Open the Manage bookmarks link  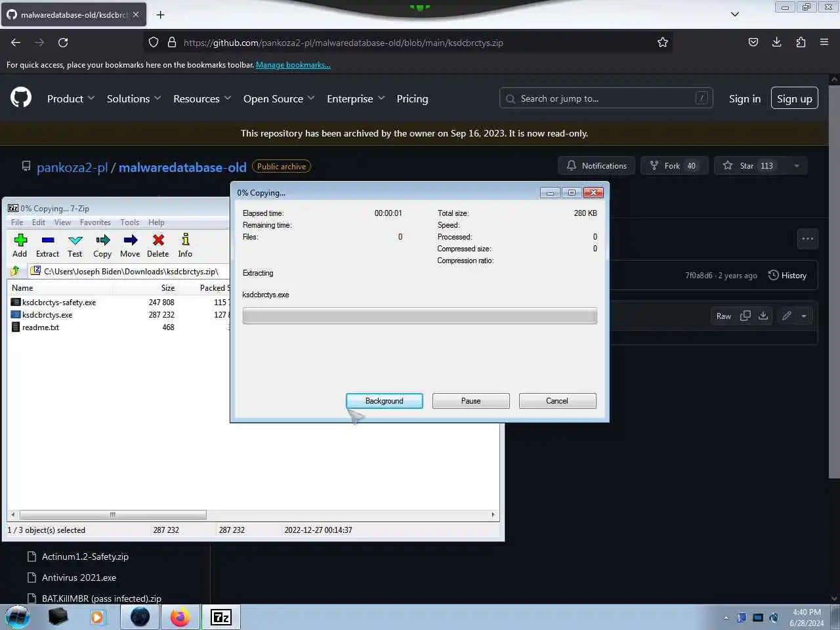click(x=293, y=65)
